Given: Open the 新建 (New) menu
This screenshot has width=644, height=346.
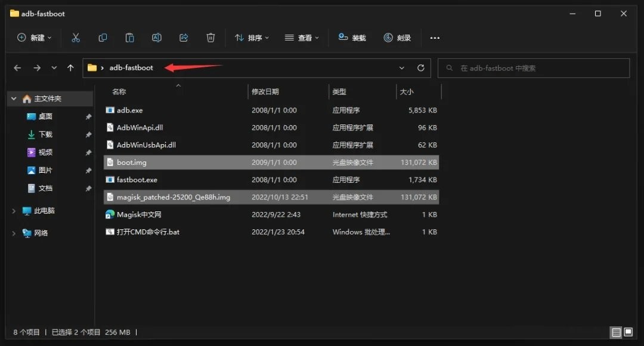Looking at the screenshot, I should (x=35, y=38).
